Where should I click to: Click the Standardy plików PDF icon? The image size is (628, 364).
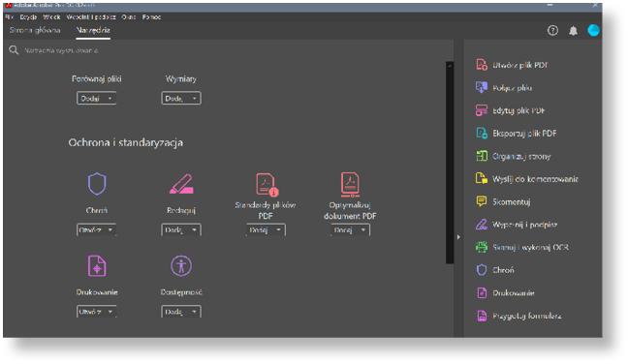pos(267,185)
